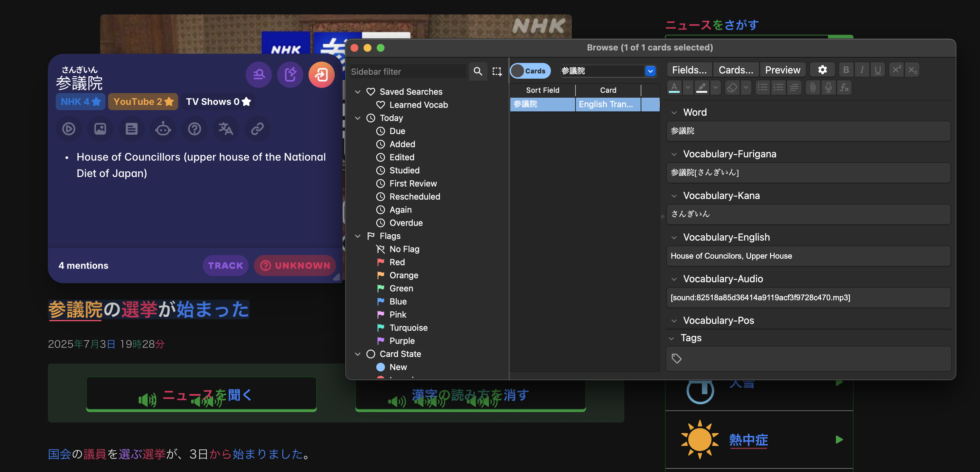
Task: Collapse the Vocabulary-English field
Action: pyautogui.click(x=674, y=238)
